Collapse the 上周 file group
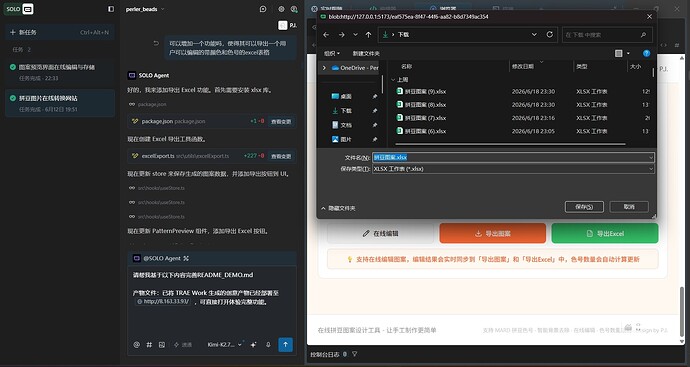 pyautogui.click(x=393, y=80)
